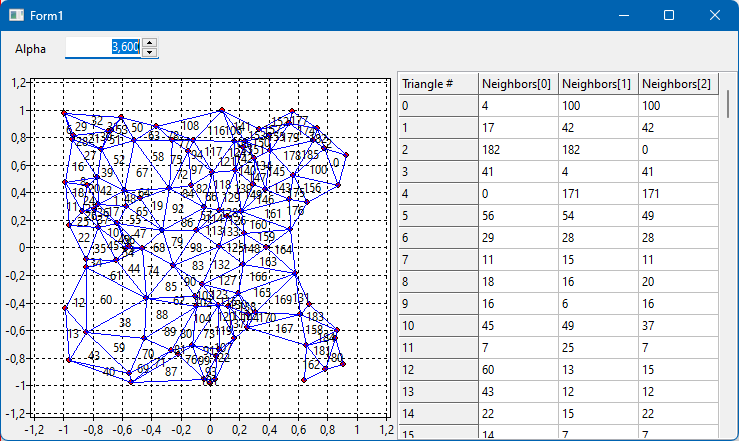Viewport: 739px width, 441px height.
Task: Select row header for triangle 12
Action: coord(438,369)
